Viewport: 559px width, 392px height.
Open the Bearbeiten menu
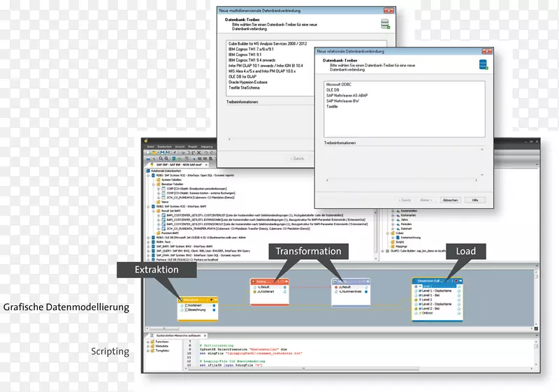[x=165, y=147]
